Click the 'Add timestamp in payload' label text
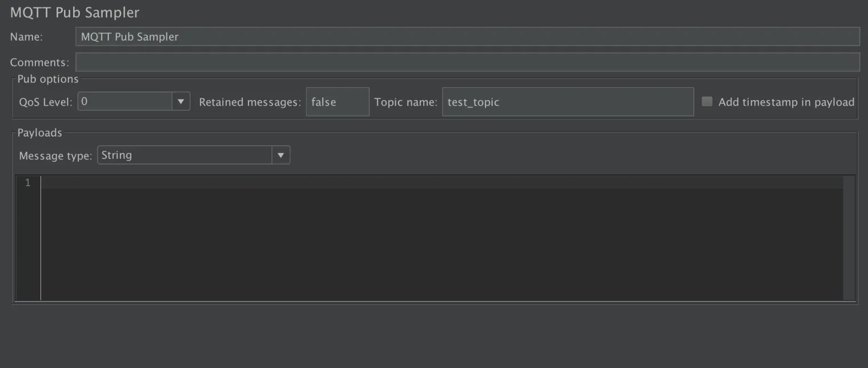Screen dimensions: 868x368 click(786, 102)
